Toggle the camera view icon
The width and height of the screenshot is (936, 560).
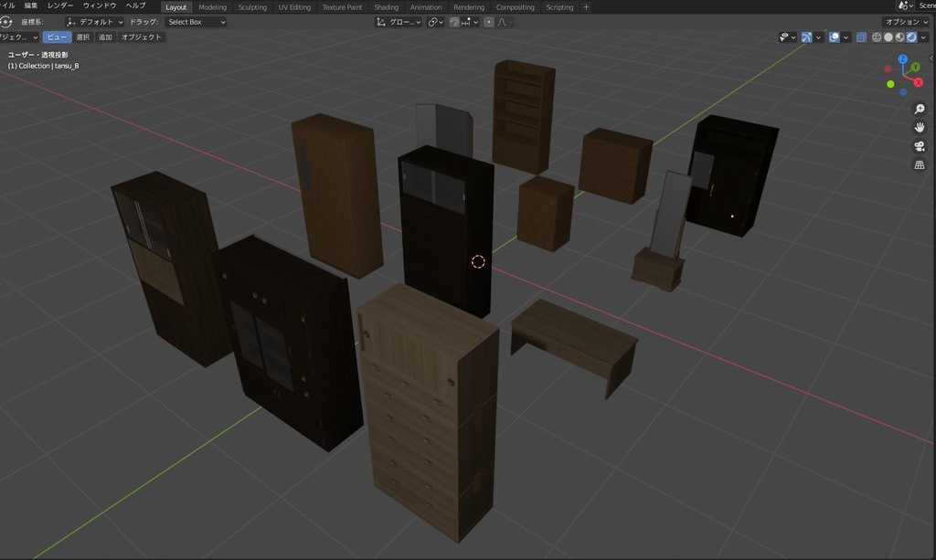920,146
